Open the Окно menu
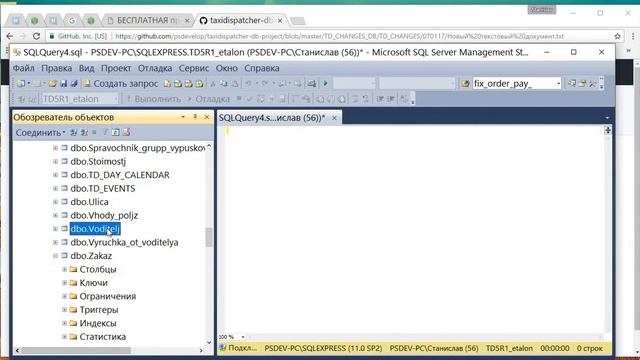The width and height of the screenshot is (640, 360). coord(227,68)
